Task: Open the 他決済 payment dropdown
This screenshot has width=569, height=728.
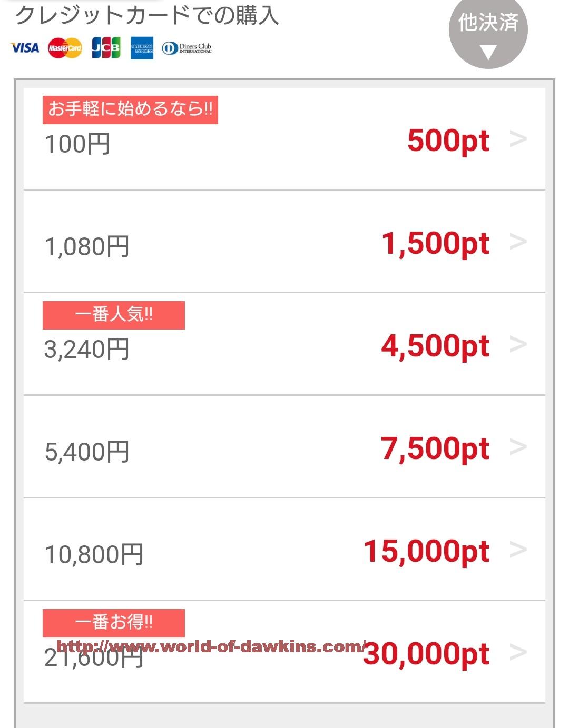Action: 488,33
